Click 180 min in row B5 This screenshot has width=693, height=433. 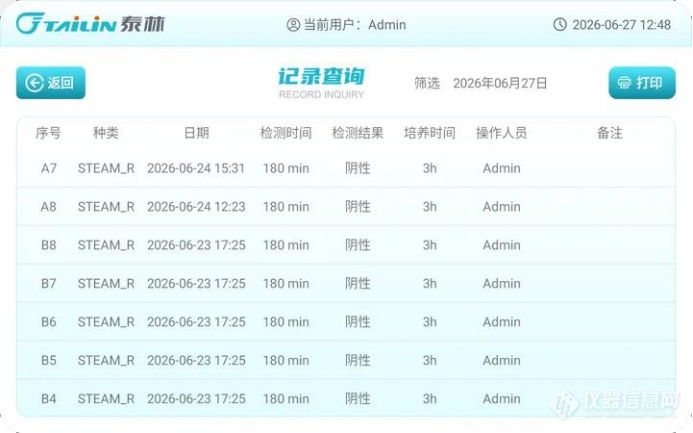click(x=286, y=361)
